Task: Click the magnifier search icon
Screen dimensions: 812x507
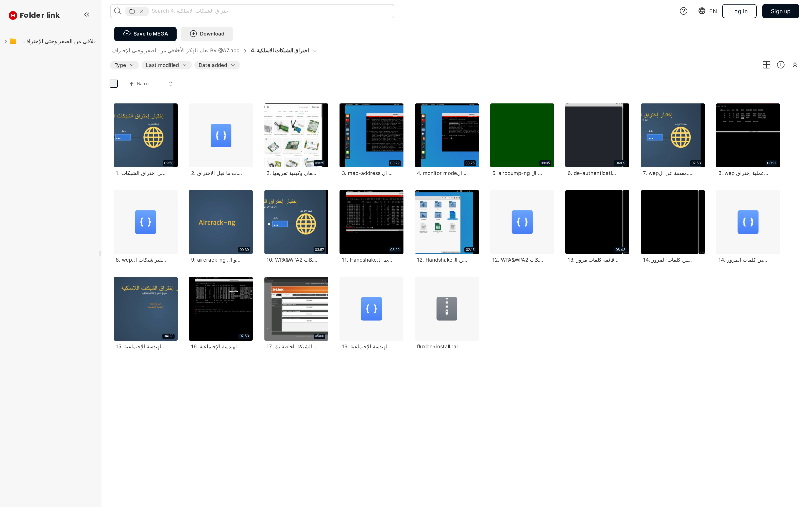Action: [117, 11]
